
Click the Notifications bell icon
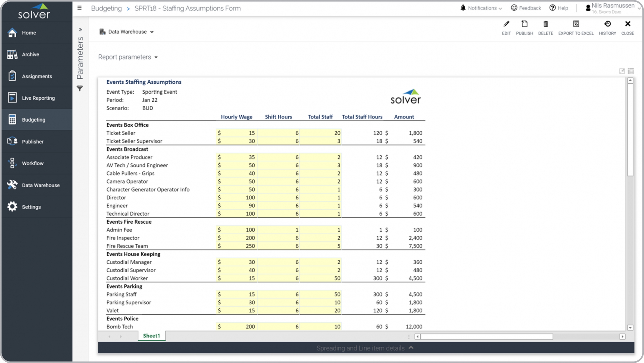tap(463, 8)
